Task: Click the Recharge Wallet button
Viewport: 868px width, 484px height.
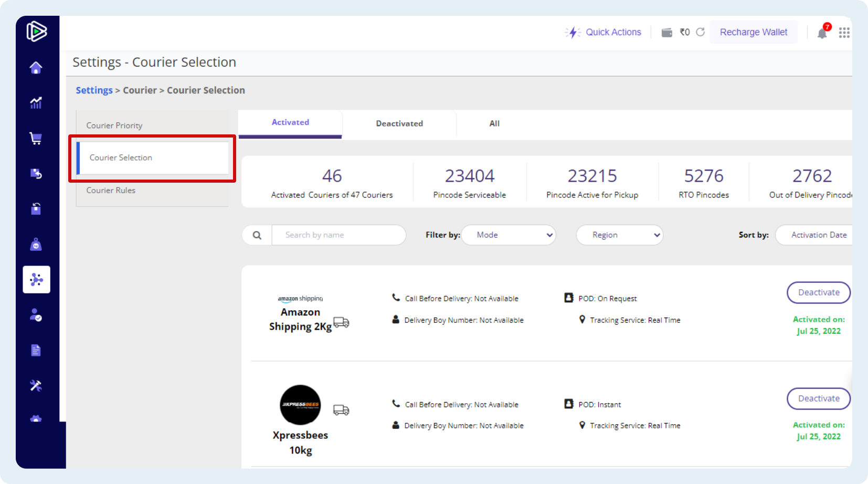Action: [x=754, y=32]
